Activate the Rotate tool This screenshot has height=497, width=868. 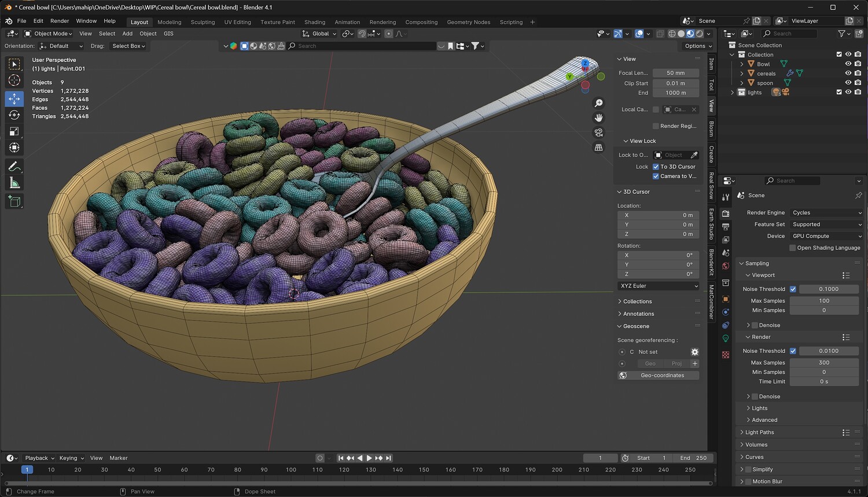[14, 115]
